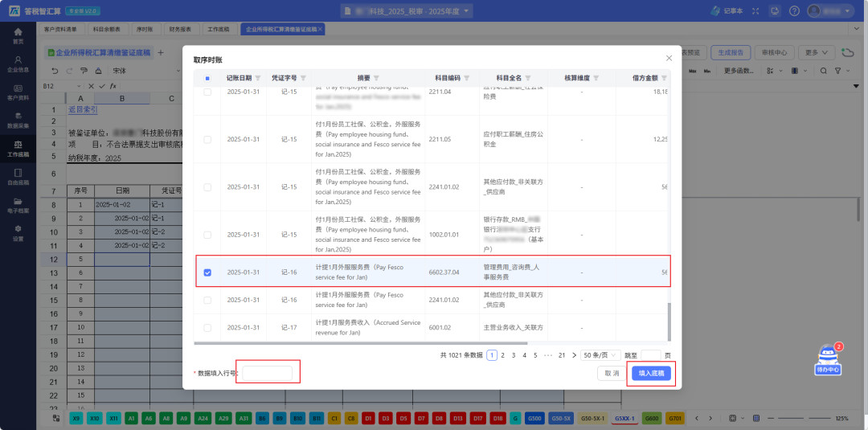The height and width of the screenshot is (430, 868).
Task: Uncheck the checked 记-16 管理费用 row
Action: [207, 272]
